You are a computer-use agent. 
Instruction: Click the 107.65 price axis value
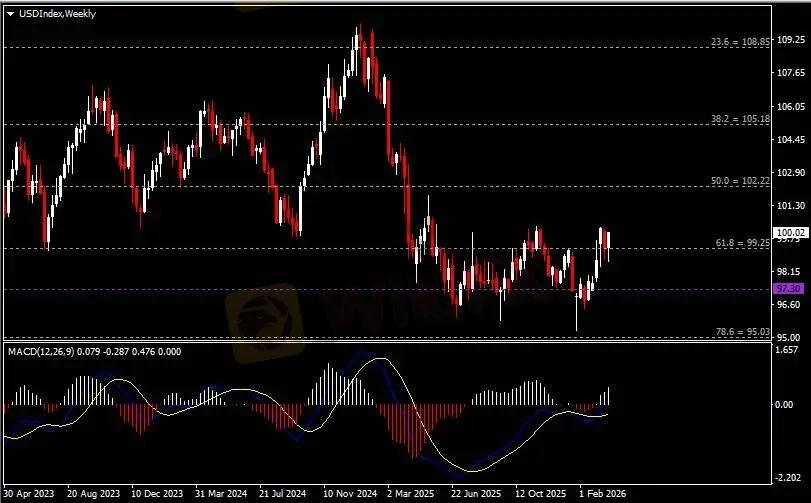tap(791, 73)
